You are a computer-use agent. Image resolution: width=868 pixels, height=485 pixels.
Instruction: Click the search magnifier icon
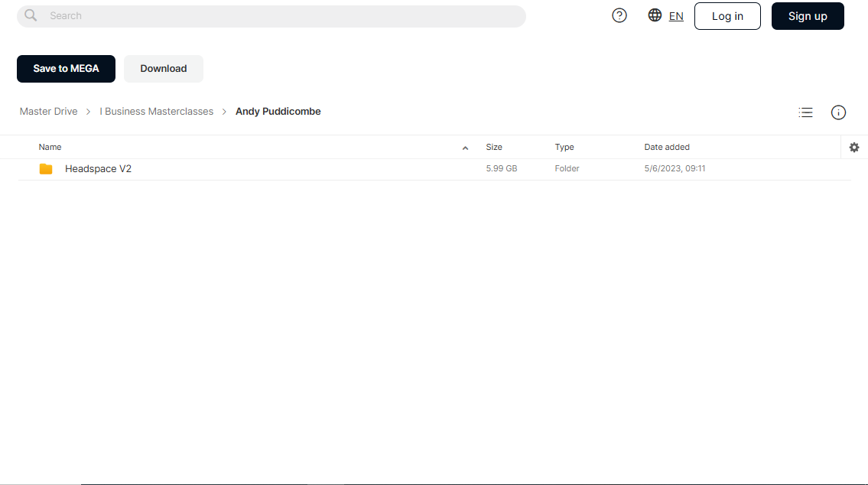[x=31, y=15]
